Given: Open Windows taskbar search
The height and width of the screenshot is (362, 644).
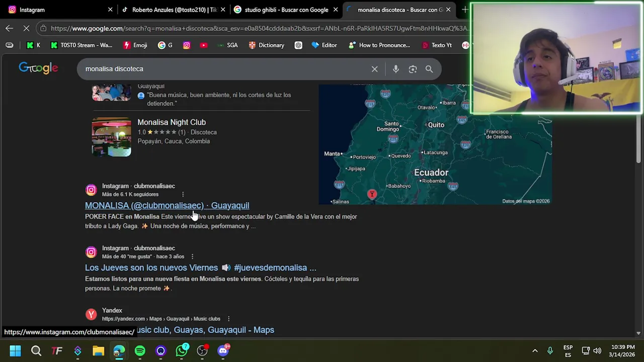Looking at the screenshot, I should pyautogui.click(x=36, y=350).
